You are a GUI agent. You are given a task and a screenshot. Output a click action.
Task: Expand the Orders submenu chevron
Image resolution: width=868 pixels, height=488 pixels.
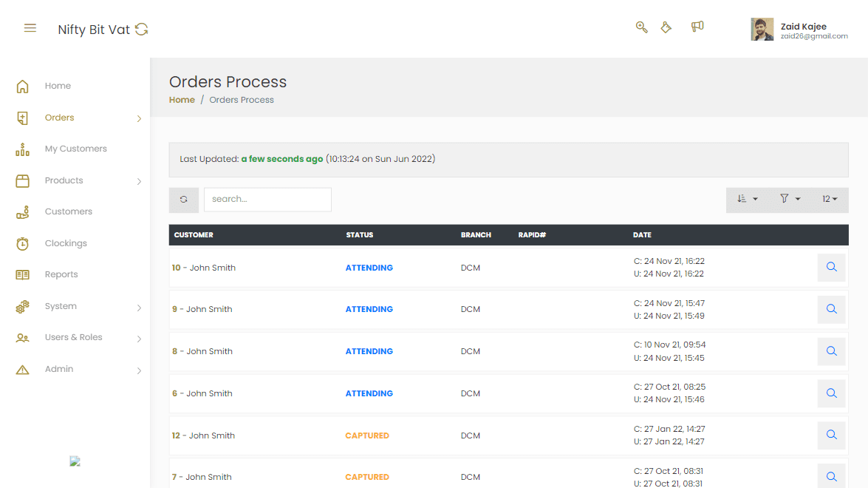coord(139,118)
